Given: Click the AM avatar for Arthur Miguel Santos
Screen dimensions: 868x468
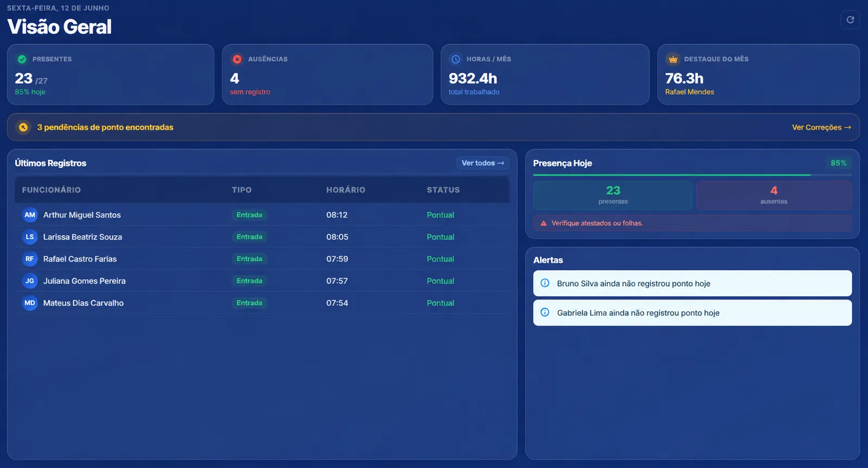Looking at the screenshot, I should pyautogui.click(x=30, y=215).
